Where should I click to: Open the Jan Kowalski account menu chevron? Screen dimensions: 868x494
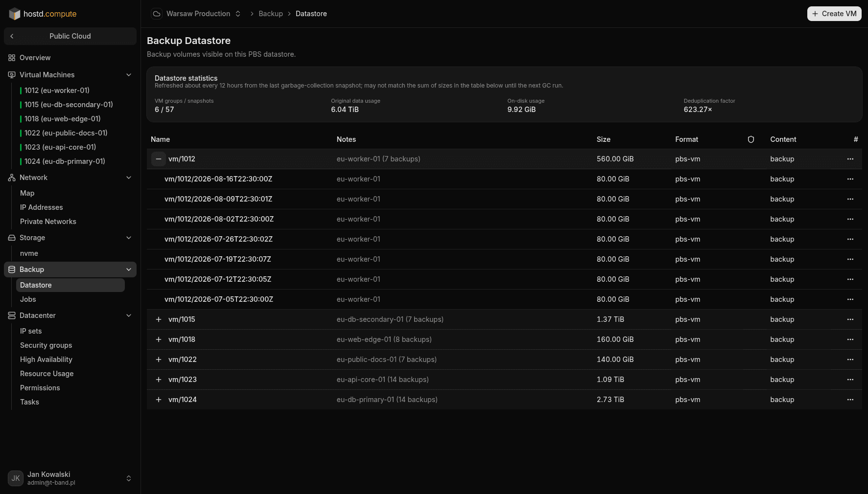click(x=129, y=478)
